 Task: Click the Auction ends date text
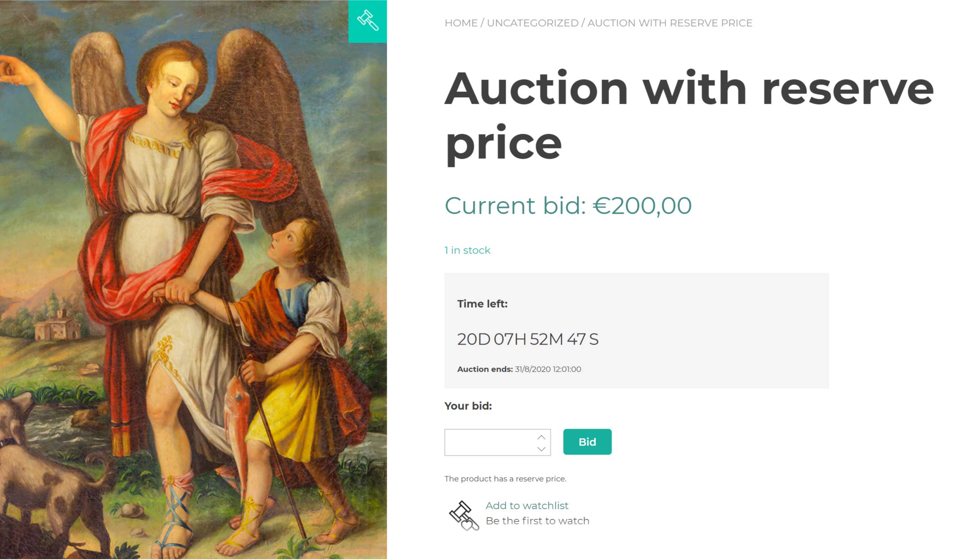pos(519,369)
